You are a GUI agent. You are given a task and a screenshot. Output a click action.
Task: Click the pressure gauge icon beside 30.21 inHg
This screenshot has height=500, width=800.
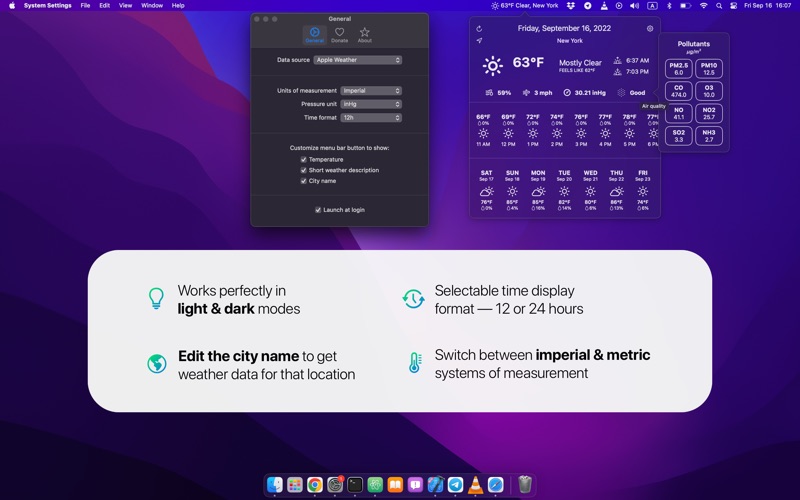(x=567, y=93)
